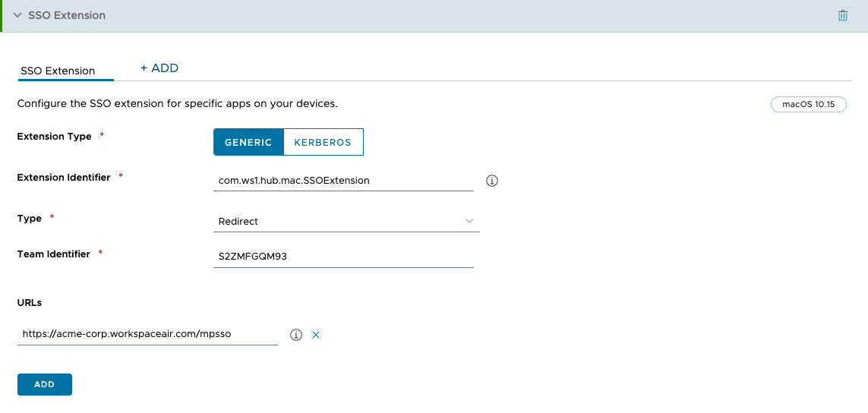The image size is (868, 413).
Task: Remove the workspaceair URL with the X icon
Action: tap(316, 335)
